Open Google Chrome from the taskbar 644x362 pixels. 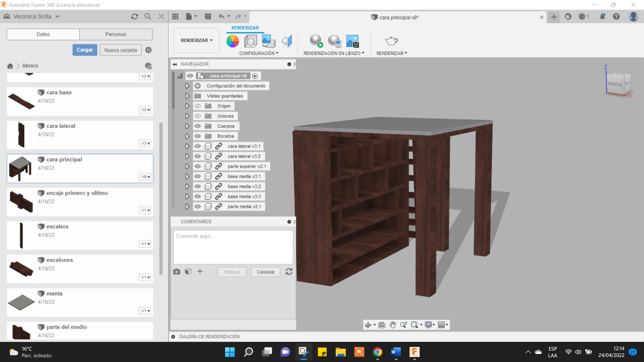click(x=377, y=352)
